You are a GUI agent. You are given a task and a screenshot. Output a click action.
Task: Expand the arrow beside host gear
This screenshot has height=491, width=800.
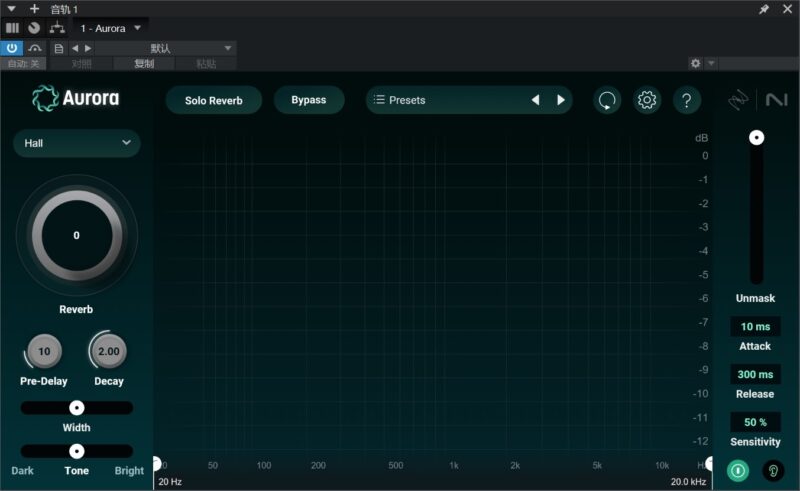pos(711,63)
